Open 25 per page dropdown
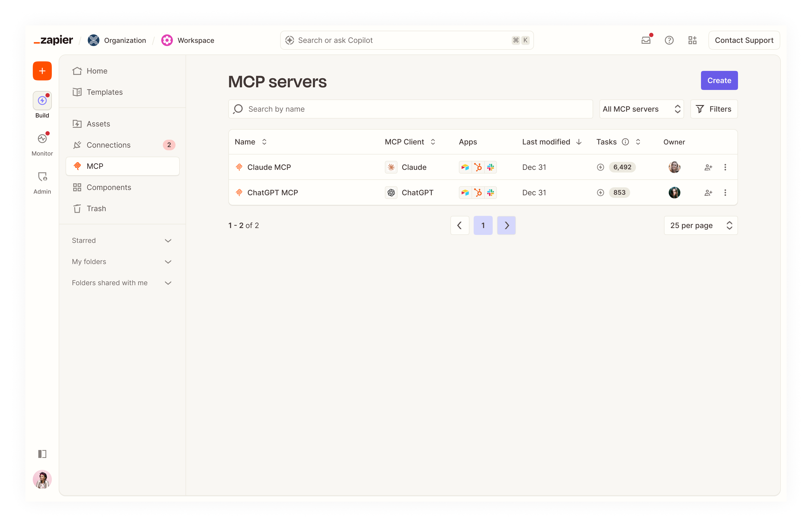 (x=701, y=225)
